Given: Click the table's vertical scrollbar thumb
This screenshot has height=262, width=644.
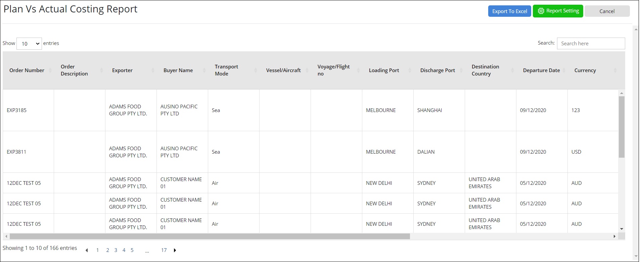Looking at the screenshot, I should (622, 127).
